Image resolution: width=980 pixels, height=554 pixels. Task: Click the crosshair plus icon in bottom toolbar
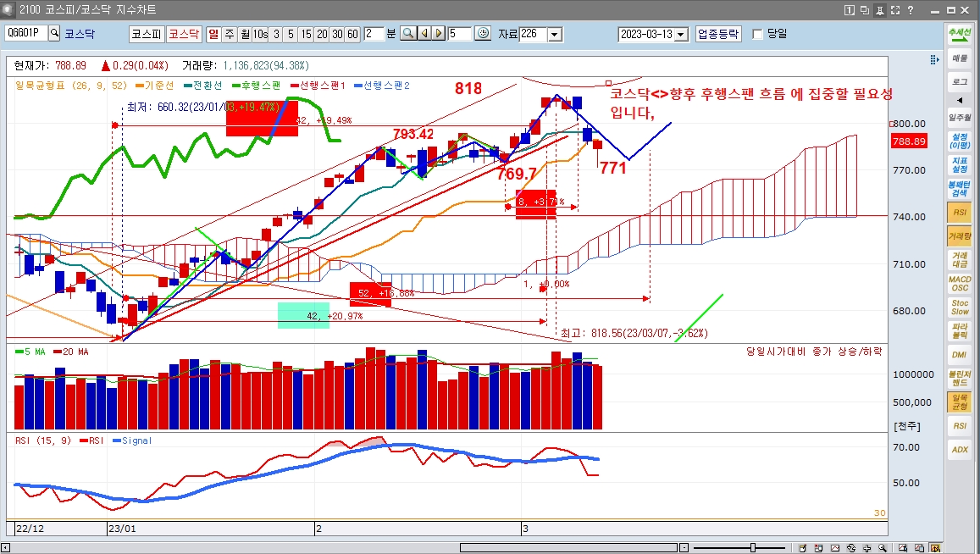pyautogui.click(x=866, y=548)
